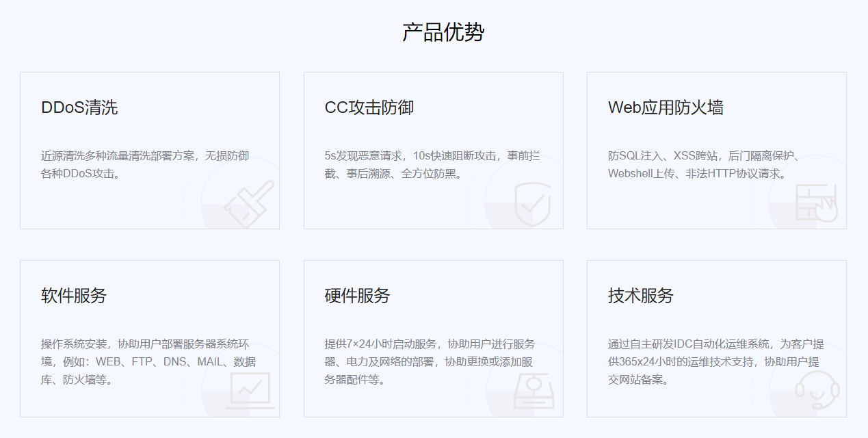This screenshot has width=868, height=438.
Task: Click the Web应用防火墙 heading
Action: [x=665, y=107]
